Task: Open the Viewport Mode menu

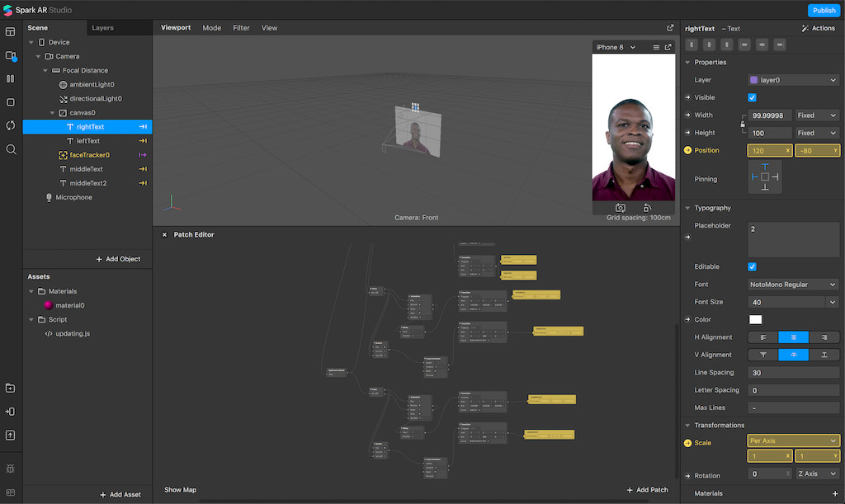Action: coord(212,28)
